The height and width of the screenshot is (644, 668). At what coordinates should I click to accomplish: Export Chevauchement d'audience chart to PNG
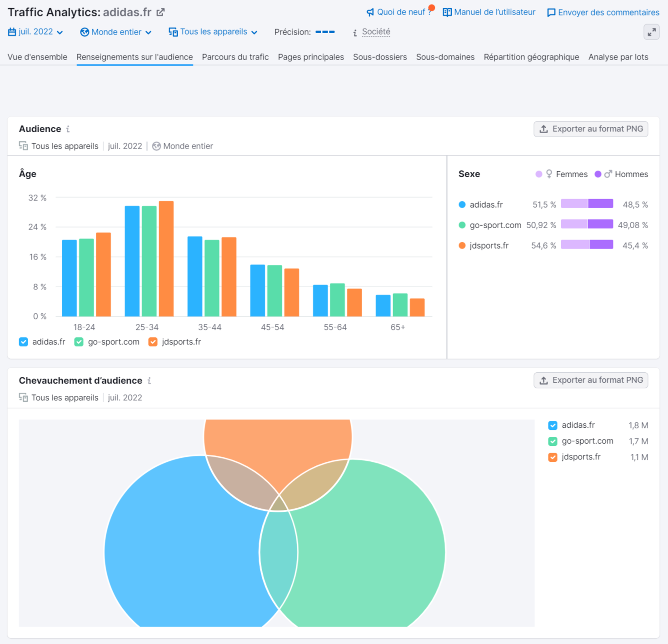click(591, 380)
